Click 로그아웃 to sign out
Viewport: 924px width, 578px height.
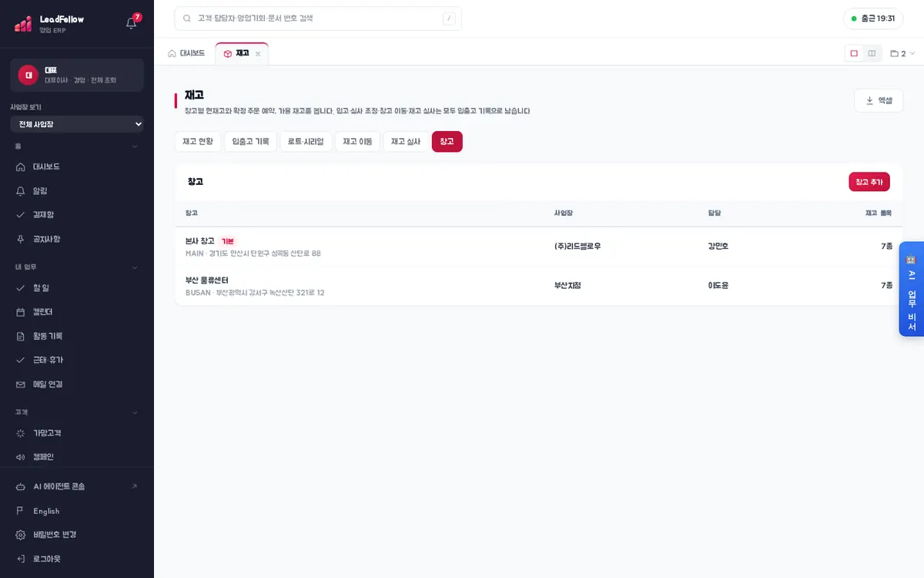[x=77, y=559]
